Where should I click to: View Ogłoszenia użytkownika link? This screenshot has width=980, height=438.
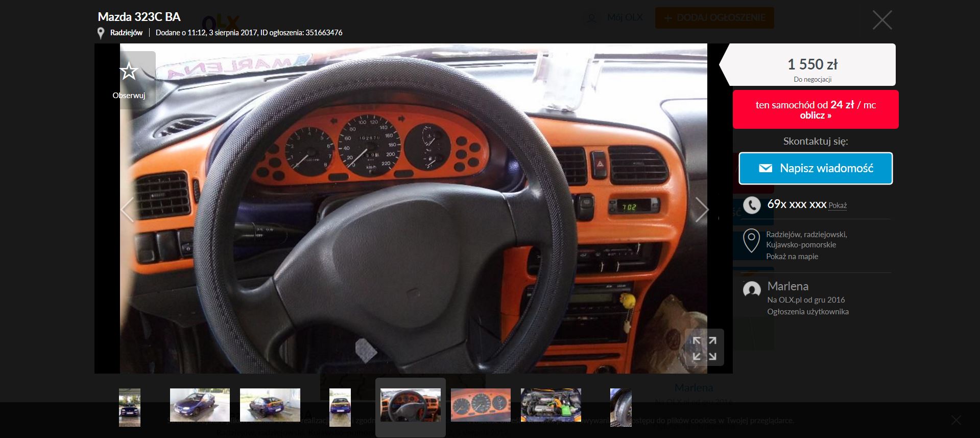807,312
